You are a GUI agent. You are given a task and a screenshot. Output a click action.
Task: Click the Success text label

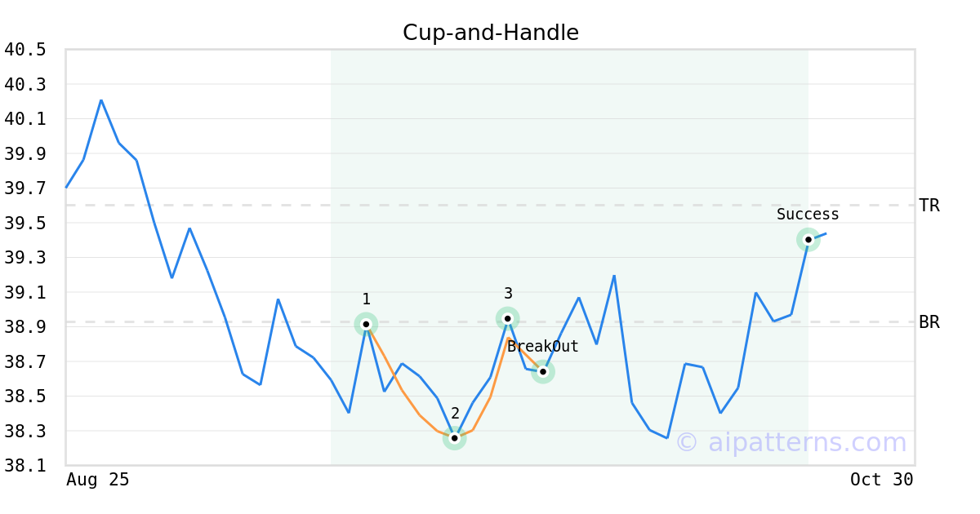[808, 215]
